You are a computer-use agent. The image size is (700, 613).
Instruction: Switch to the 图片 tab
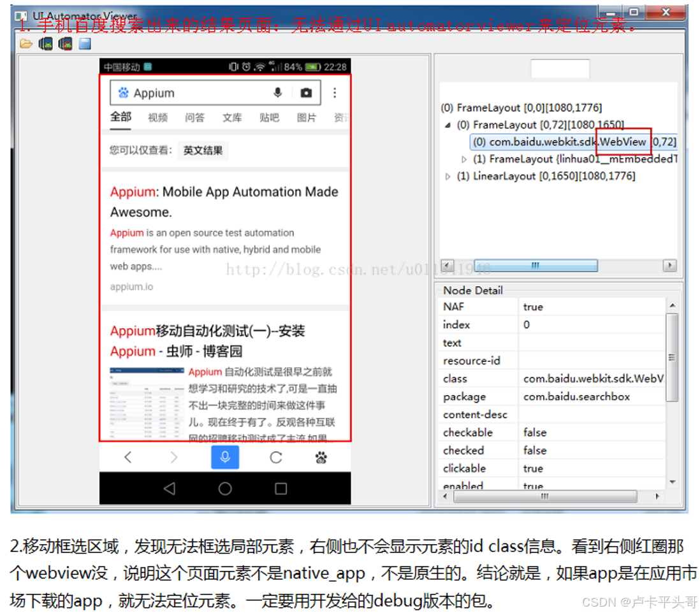pyautogui.click(x=306, y=118)
